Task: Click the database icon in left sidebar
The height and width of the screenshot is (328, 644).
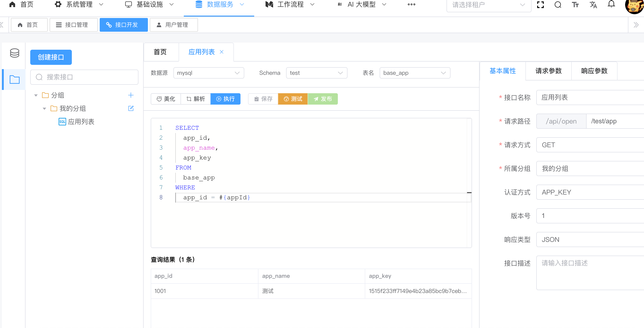Action: coord(14,53)
